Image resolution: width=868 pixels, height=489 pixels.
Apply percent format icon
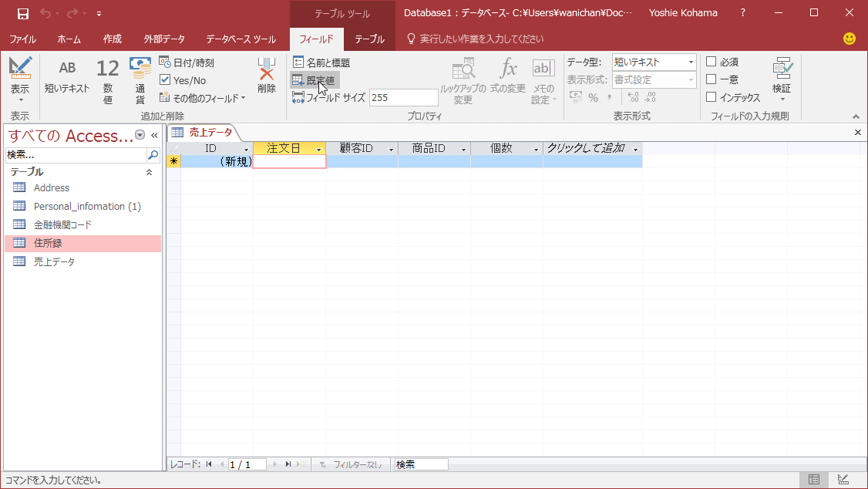coord(594,97)
